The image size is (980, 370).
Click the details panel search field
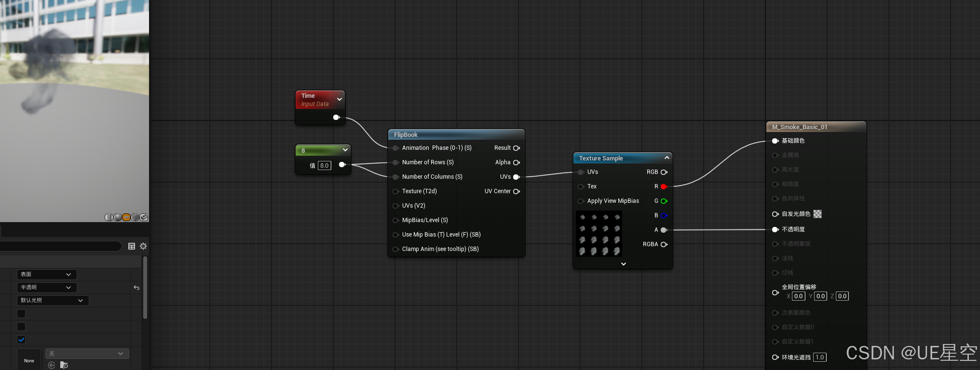tap(60, 246)
